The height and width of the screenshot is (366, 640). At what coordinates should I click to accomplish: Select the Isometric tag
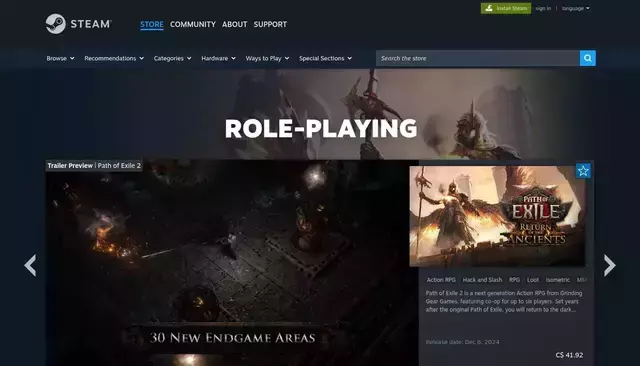tap(558, 280)
